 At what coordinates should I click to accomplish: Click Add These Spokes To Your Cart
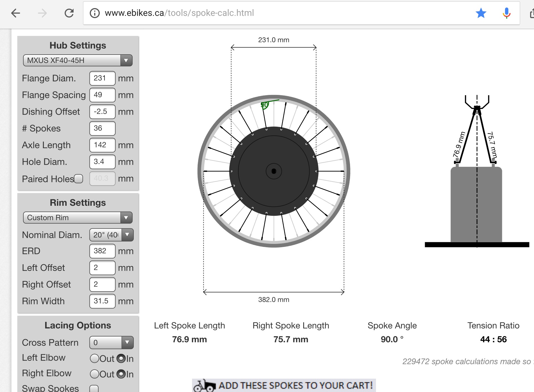(295, 386)
